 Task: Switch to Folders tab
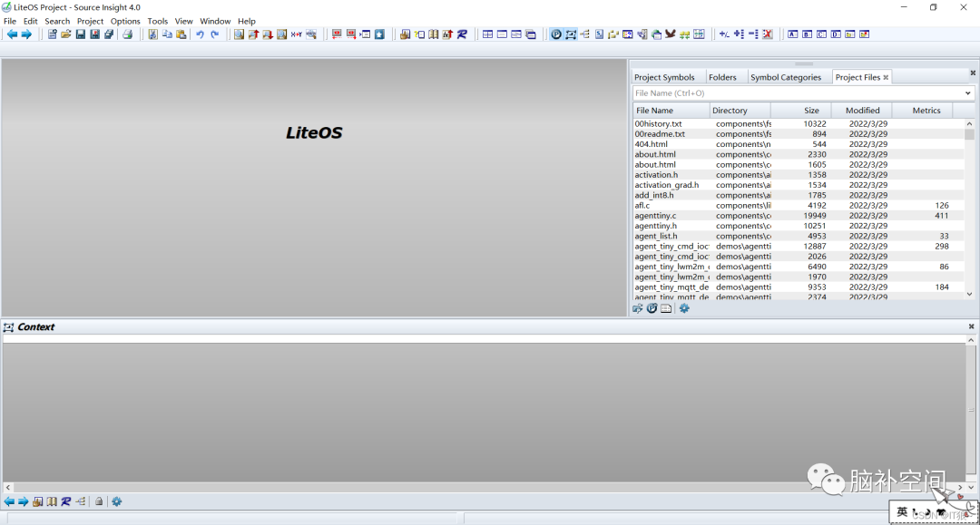click(722, 77)
